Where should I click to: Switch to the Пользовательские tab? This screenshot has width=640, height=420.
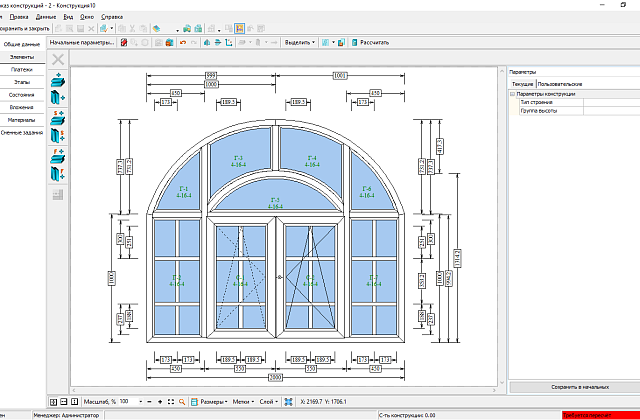(560, 84)
